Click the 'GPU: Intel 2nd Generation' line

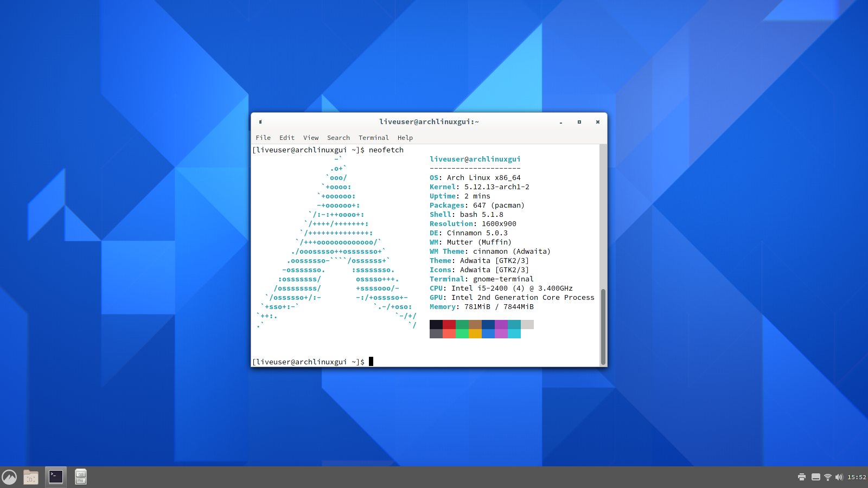click(x=512, y=298)
